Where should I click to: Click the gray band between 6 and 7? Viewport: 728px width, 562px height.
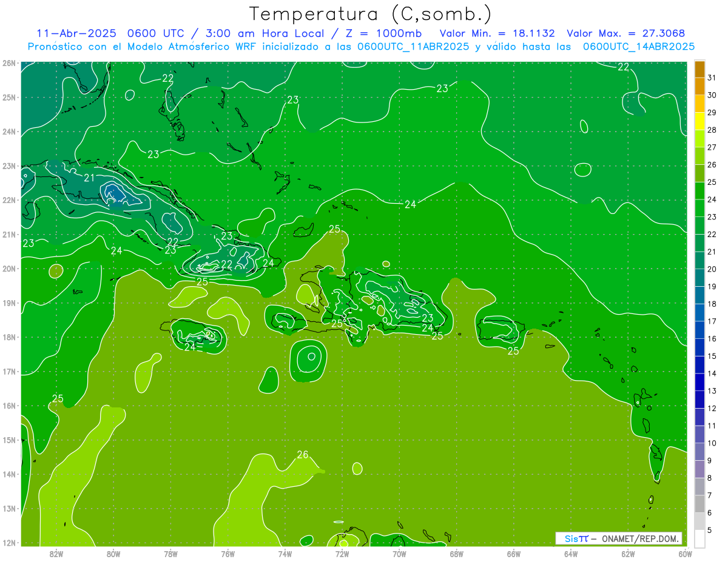pos(699,504)
